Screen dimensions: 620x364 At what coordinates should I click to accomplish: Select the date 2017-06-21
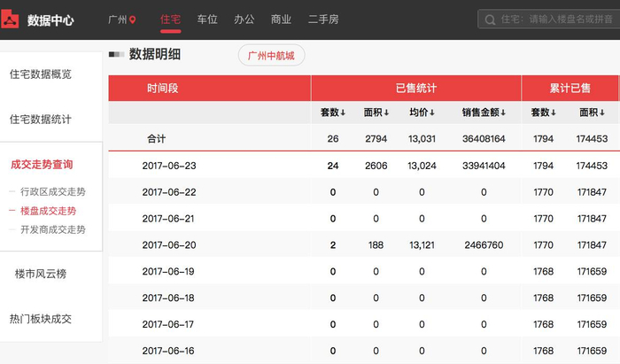pyautogui.click(x=168, y=219)
